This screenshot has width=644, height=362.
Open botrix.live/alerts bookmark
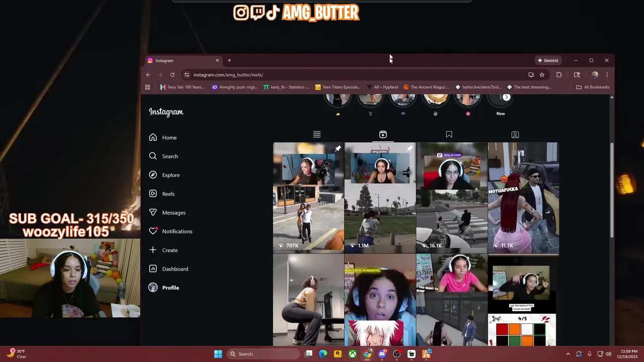(x=478, y=87)
